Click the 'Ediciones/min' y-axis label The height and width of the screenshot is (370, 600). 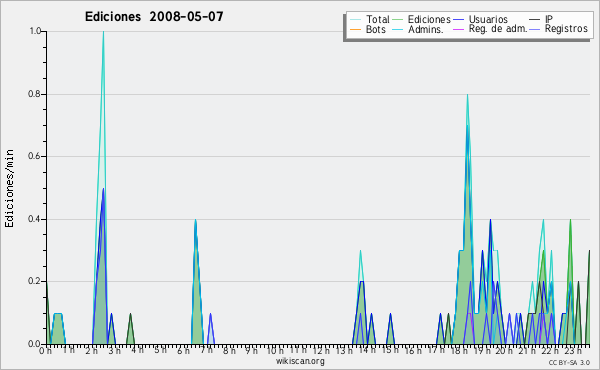click(x=9, y=188)
